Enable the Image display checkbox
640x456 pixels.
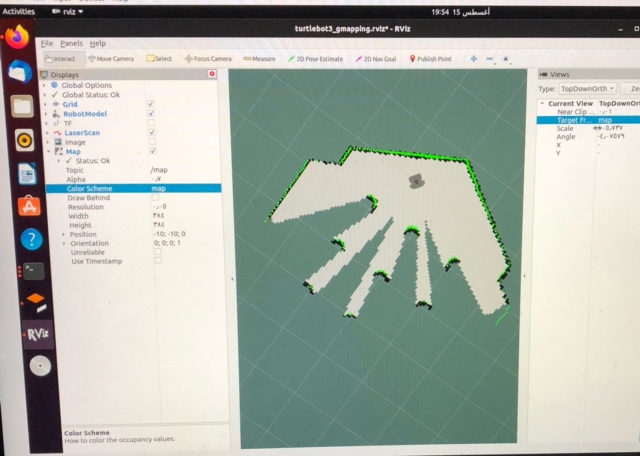click(x=152, y=142)
